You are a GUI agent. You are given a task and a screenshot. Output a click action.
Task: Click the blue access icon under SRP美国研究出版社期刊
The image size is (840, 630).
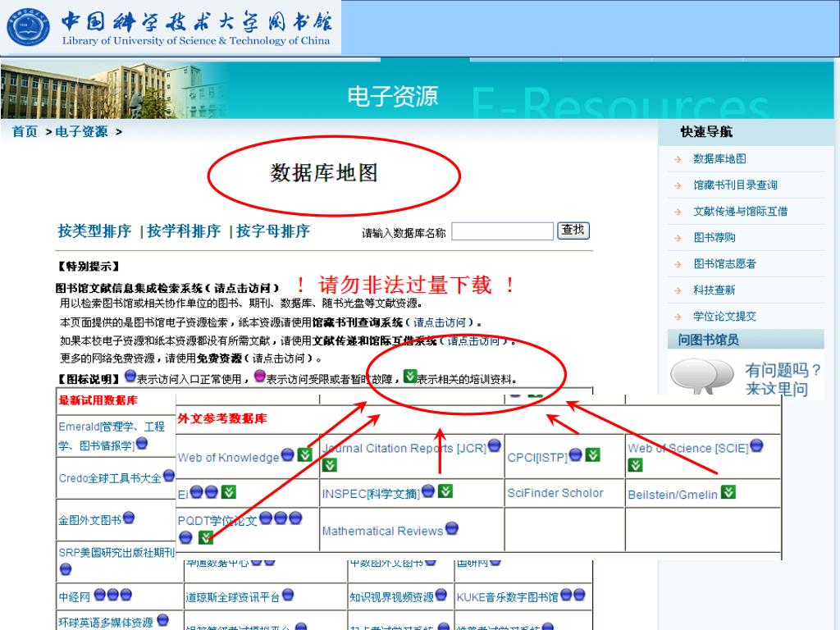tap(66, 569)
